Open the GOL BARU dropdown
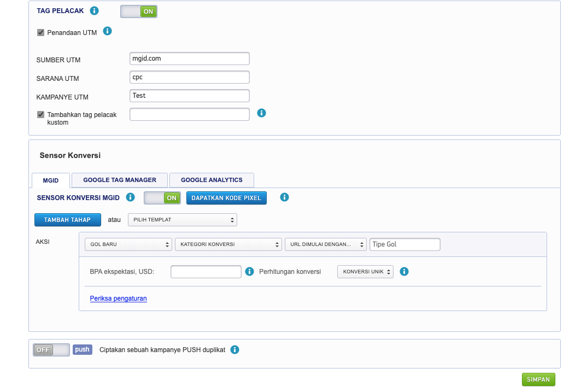Screen dimensions: 575x392 pos(128,244)
